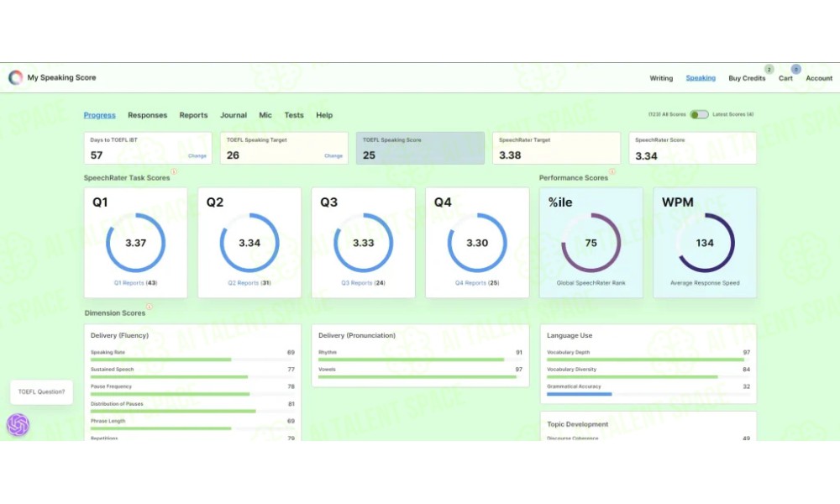Click the Phrase Length progress bar

coord(192,428)
